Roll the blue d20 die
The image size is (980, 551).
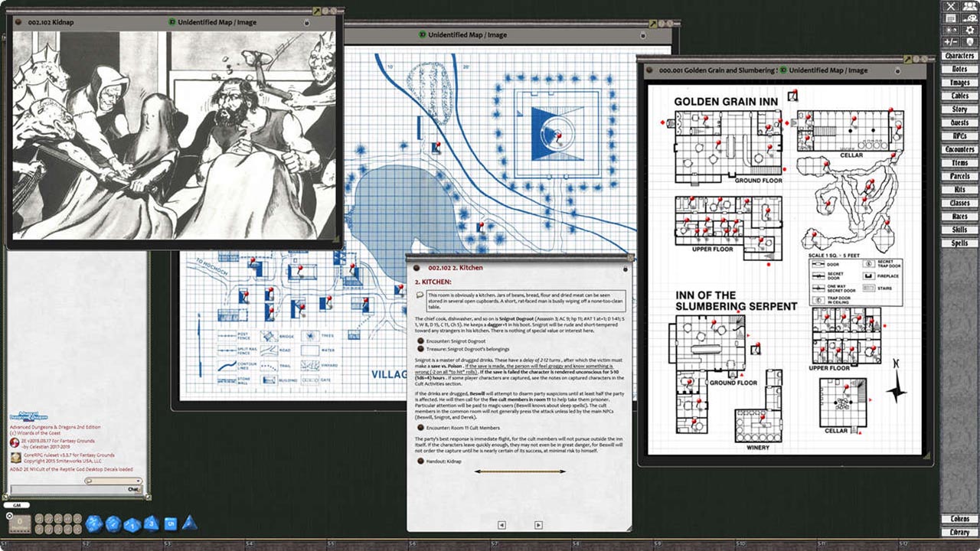pos(93,523)
